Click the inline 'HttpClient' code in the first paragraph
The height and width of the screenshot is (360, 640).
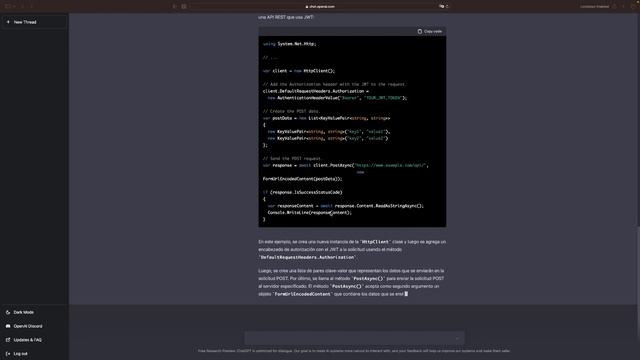click(376, 242)
